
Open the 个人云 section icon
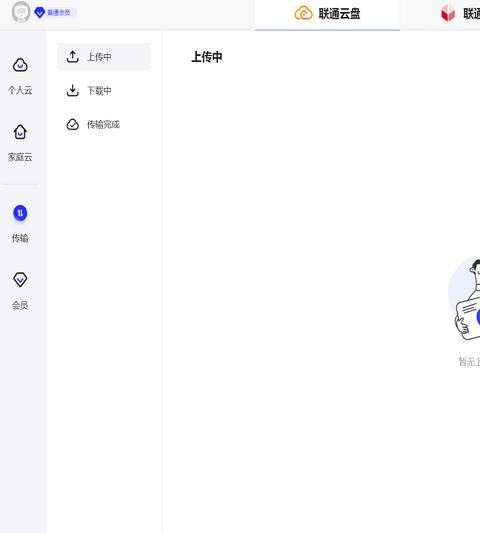20,65
